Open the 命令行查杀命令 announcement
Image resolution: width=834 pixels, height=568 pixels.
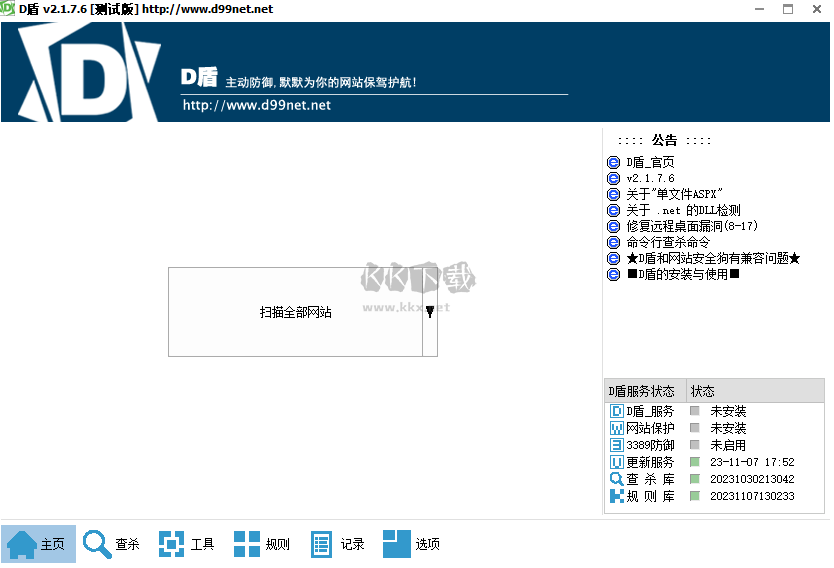tap(668, 242)
